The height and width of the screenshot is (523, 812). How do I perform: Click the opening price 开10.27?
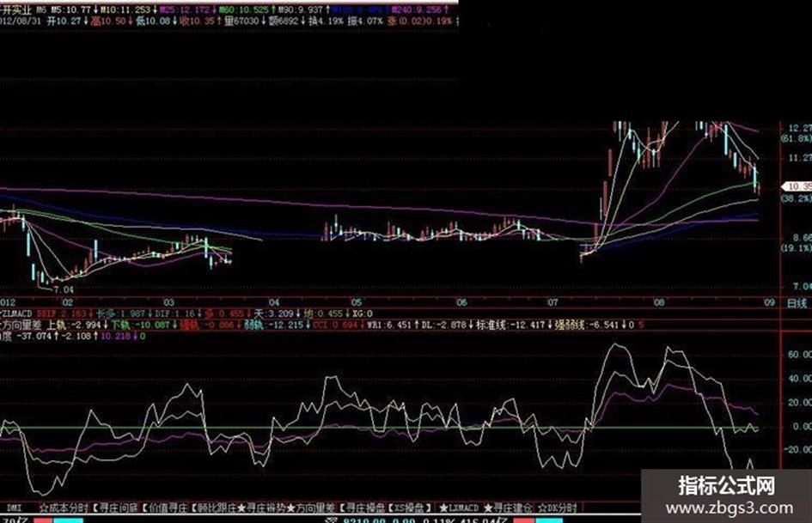(x=64, y=21)
